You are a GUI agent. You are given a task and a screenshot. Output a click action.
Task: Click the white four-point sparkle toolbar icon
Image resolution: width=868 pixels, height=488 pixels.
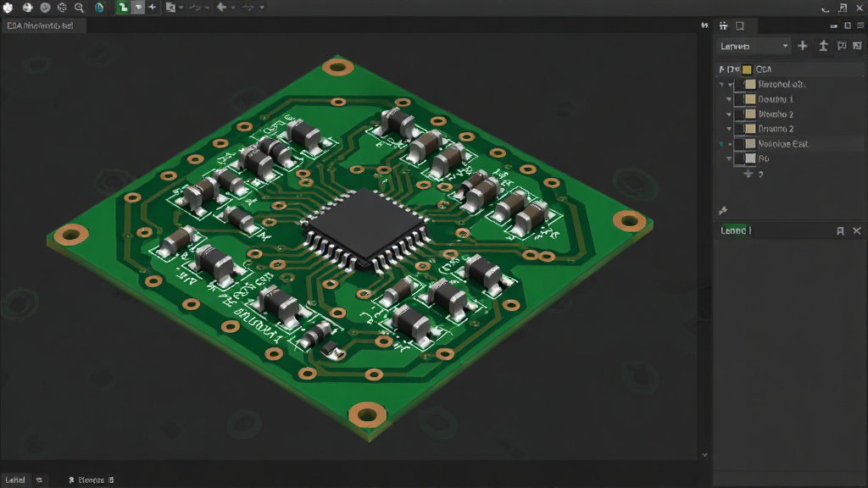click(153, 8)
